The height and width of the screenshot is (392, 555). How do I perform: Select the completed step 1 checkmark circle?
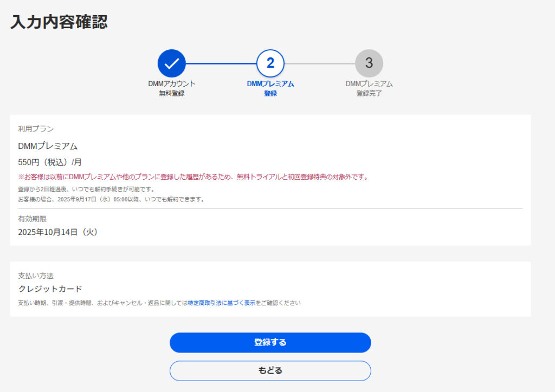point(172,63)
